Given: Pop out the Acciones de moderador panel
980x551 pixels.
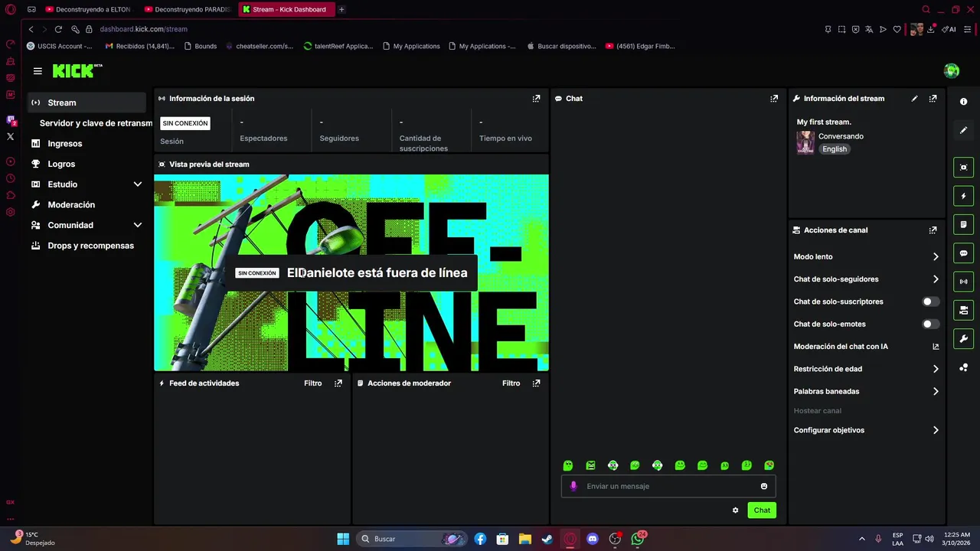Looking at the screenshot, I should point(536,383).
